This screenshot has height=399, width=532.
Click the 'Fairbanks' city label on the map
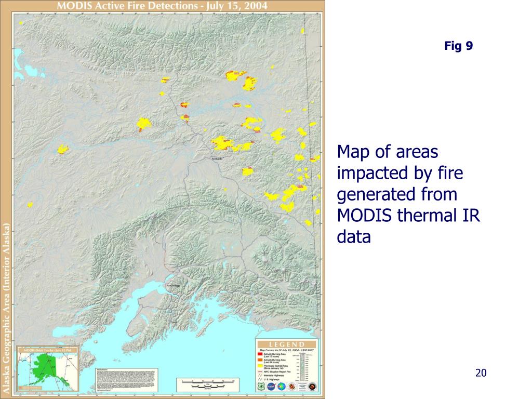[x=217, y=159]
